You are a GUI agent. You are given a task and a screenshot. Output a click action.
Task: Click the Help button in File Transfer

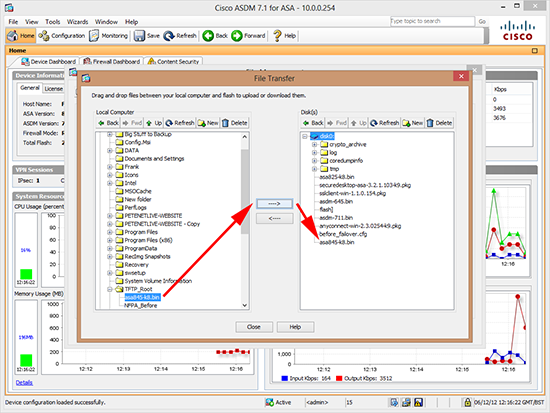coord(295,327)
